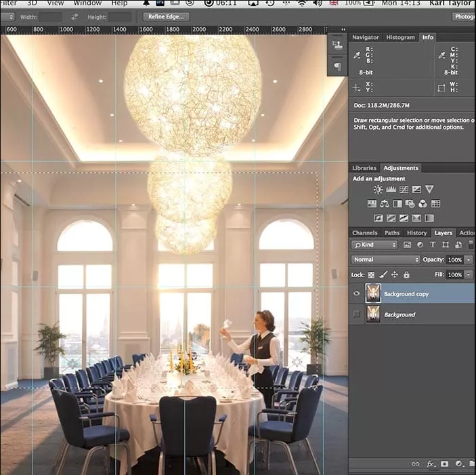Click the CMYK eyedropper readout icon
The height and width of the screenshot is (475, 476).
point(441,56)
